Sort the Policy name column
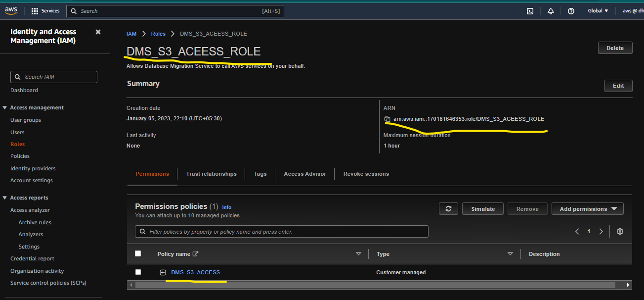Image resolution: width=644 pixels, height=300 pixels. (358, 254)
